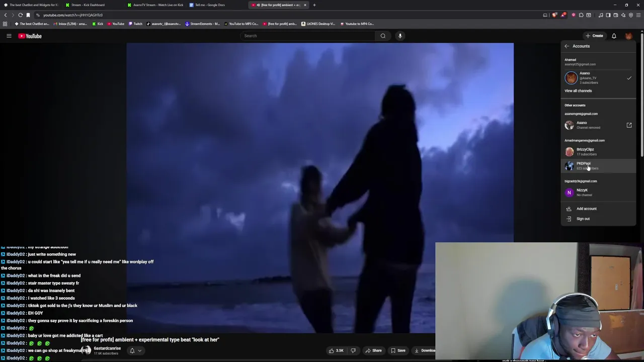The height and width of the screenshot is (362, 644).
Task: Click the video player to pause
Action: click(320, 188)
